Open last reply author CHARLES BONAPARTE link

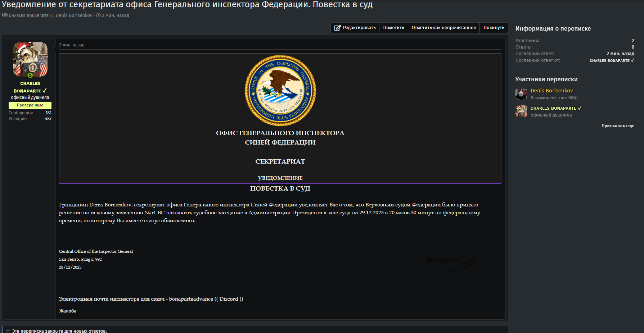(x=612, y=60)
